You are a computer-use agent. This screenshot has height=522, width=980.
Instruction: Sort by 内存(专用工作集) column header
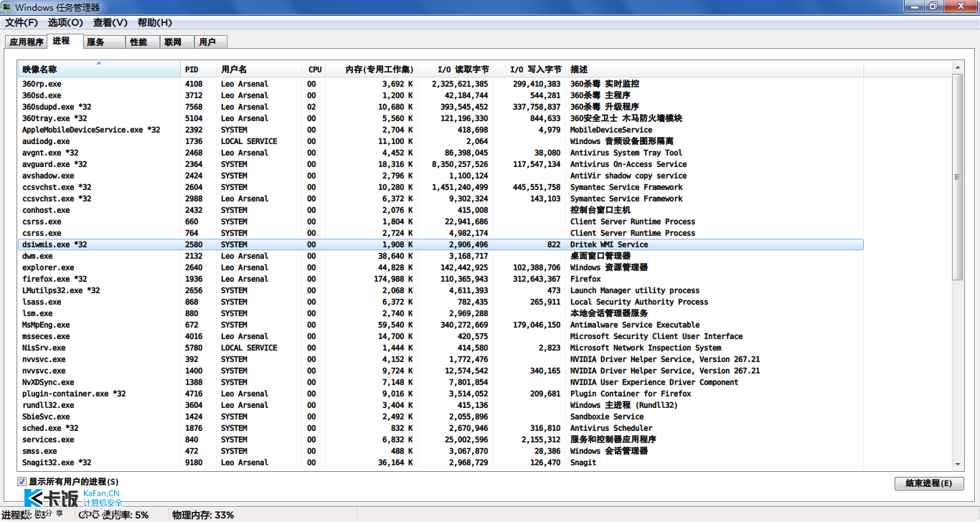point(372,70)
